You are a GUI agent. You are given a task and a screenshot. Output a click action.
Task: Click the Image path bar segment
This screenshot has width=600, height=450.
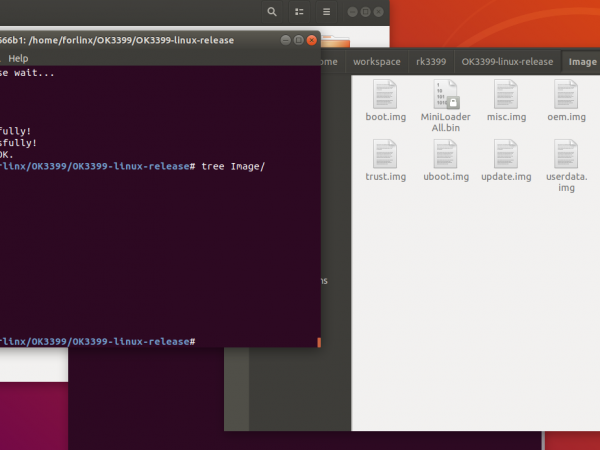(x=582, y=62)
